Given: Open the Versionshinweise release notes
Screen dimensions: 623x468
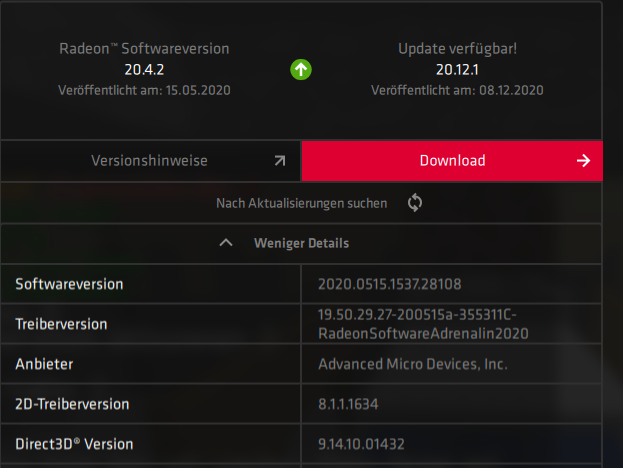Looking at the screenshot, I should [150, 161].
